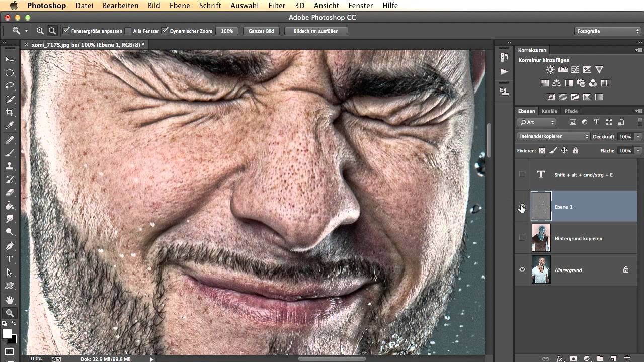Create a new layer group folder
This screenshot has width=644, height=362.
point(600,358)
